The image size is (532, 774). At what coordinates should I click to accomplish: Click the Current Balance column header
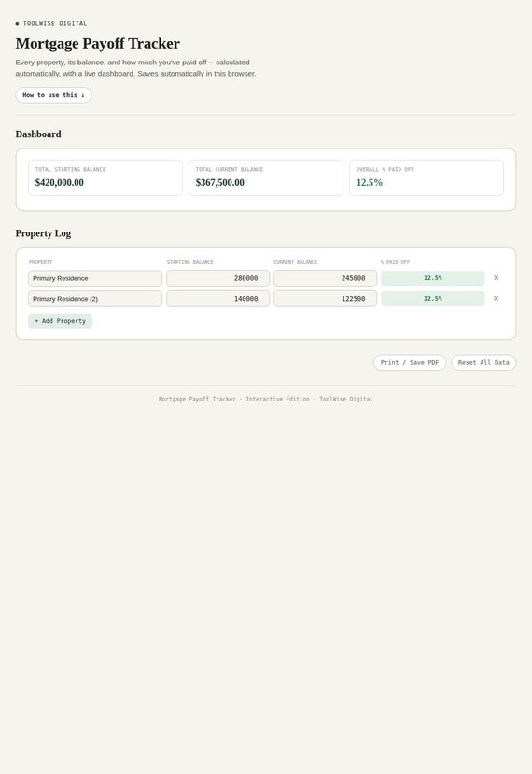pyautogui.click(x=296, y=262)
